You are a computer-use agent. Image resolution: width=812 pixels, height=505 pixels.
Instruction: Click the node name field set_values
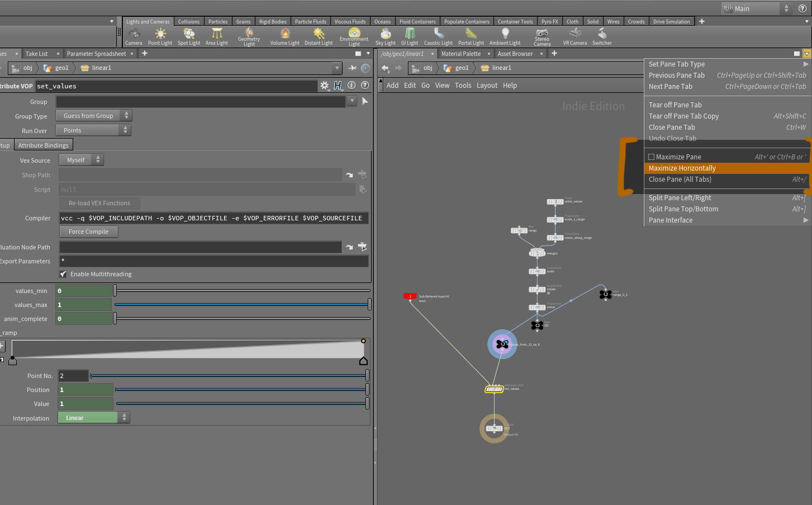(176, 86)
